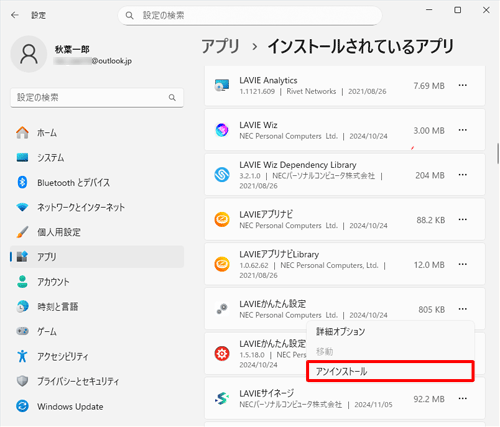The image size is (500, 427).
Task: Click the Rivet Networks publisher text
Action: coord(311,91)
